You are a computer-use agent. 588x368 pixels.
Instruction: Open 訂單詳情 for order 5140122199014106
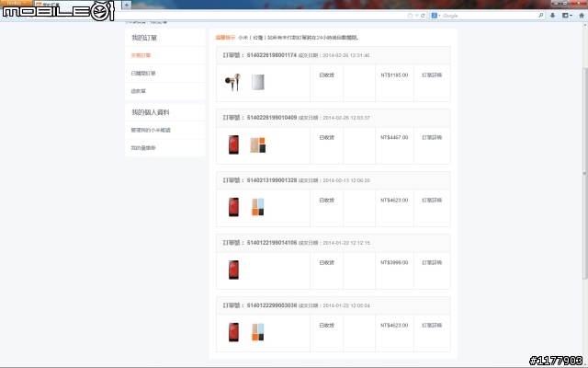click(432, 262)
